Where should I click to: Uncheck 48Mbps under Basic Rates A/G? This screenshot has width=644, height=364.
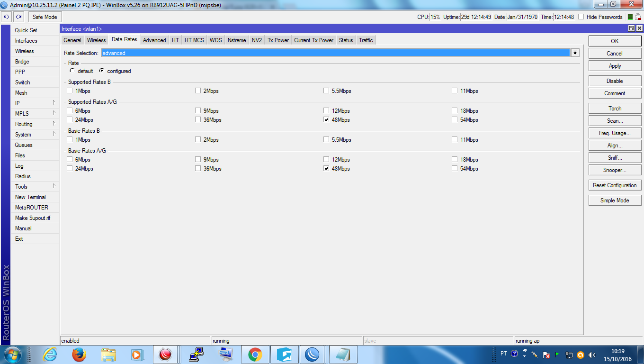326,168
